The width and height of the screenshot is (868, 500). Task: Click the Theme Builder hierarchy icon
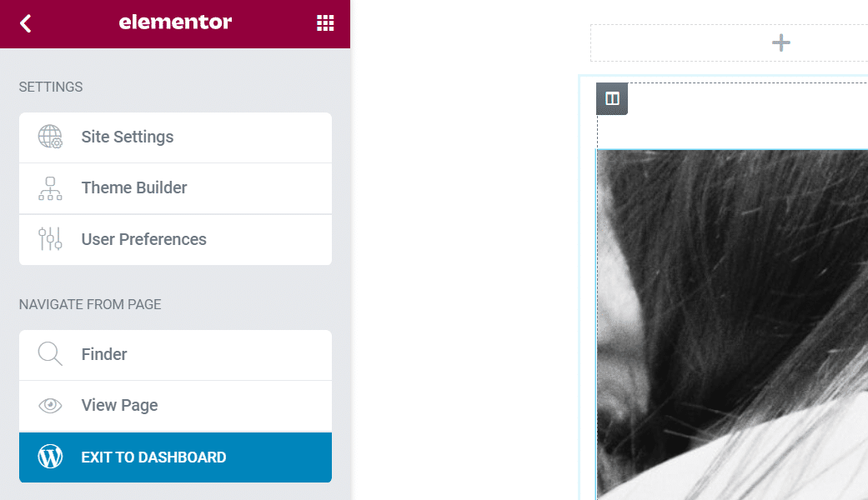point(50,188)
